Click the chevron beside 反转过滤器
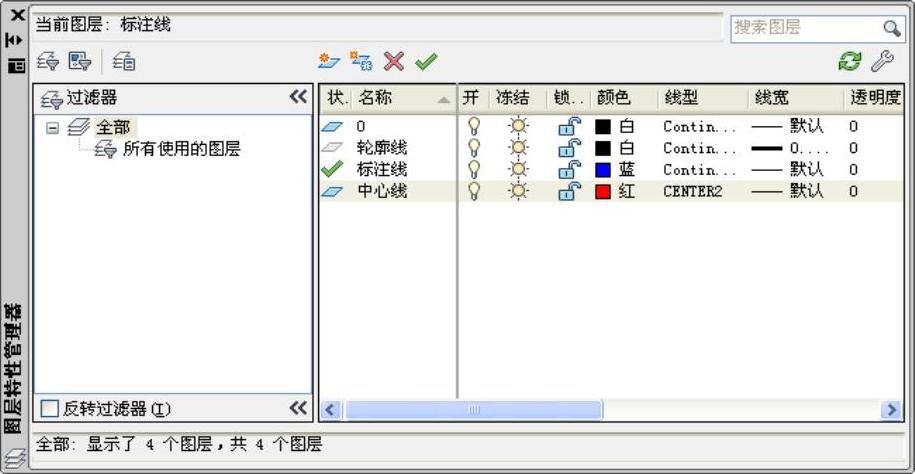The height and width of the screenshot is (474, 915). pos(298,408)
